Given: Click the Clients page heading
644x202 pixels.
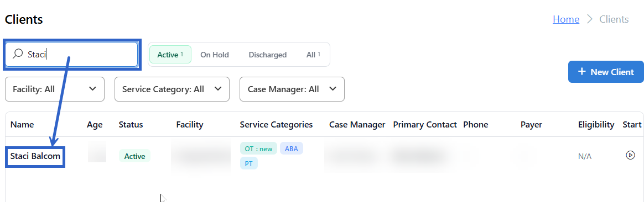Looking at the screenshot, I should coord(24,19).
